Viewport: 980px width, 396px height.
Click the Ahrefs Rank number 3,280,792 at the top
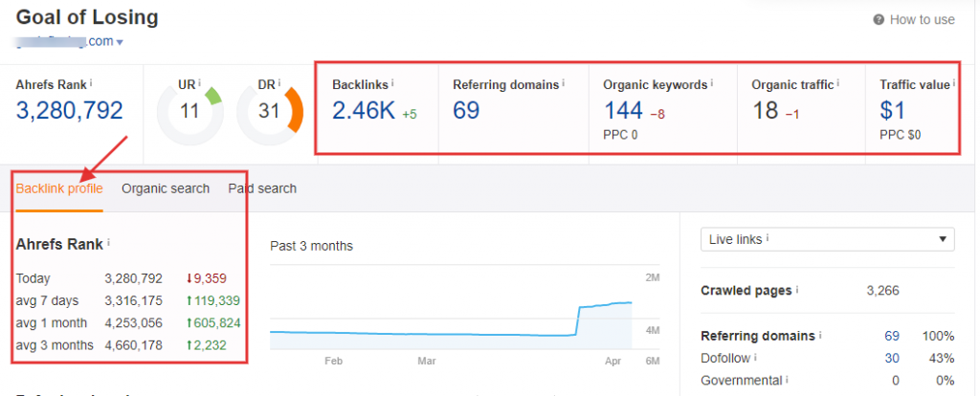[69, 111]
